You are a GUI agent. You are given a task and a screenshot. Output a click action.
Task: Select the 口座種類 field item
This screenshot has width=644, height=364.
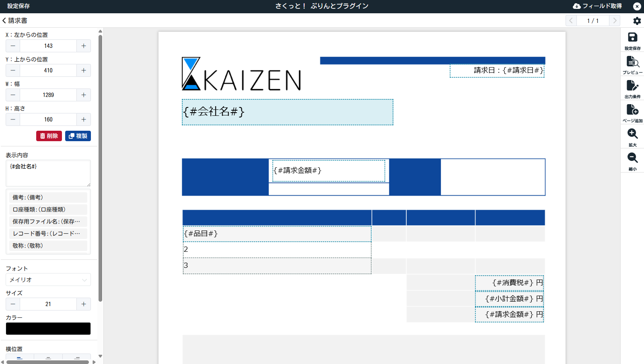[48, 210]
